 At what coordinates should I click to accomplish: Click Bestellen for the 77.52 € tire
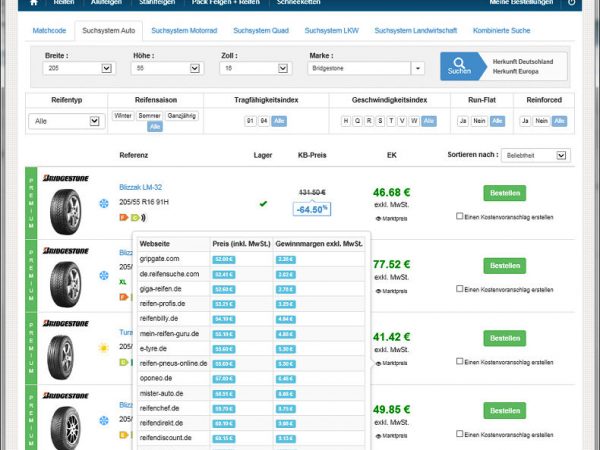pyautogui.click(x=505, y=266)
